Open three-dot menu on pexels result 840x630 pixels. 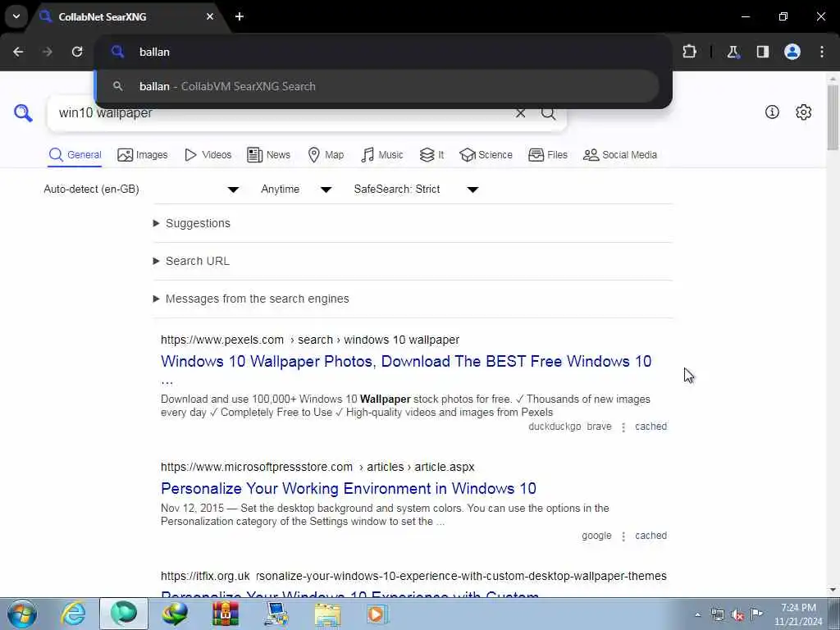[623, 427]
